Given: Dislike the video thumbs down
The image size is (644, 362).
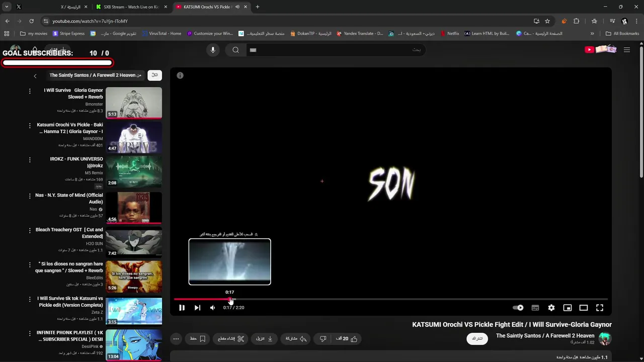Looking at the screenshot, I should pyautogui.click(x=323, y=339).
